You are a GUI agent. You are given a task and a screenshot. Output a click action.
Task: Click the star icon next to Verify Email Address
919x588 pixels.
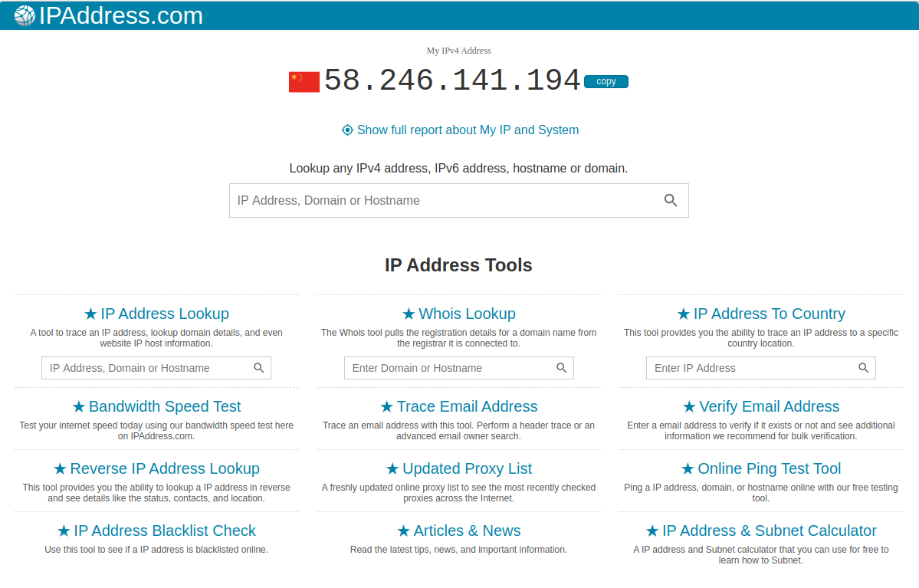pyautogui.click(x=689, y=407)
